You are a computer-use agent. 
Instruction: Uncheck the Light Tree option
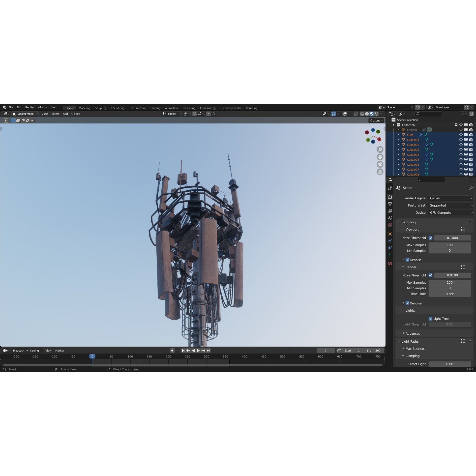click(x=431, y=319)
